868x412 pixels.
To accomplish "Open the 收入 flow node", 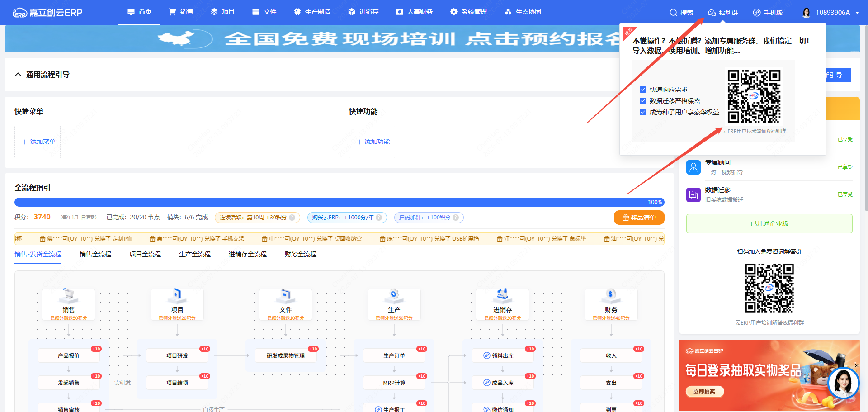I will tap(611, 355).
